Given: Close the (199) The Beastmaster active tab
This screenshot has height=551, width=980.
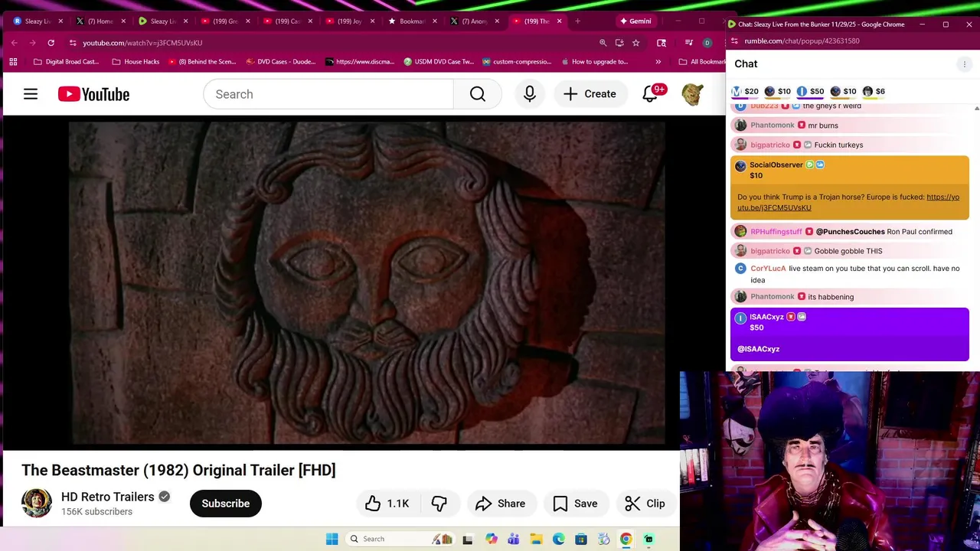Looking at the screenshot, I should [x=559, y=21].
